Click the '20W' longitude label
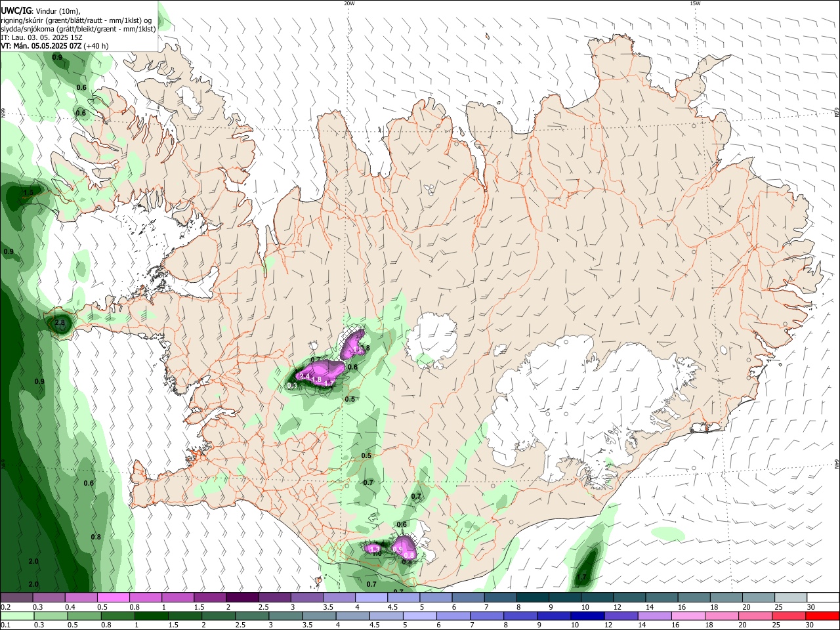The image size is (840, 630). [x=349, y=3]
